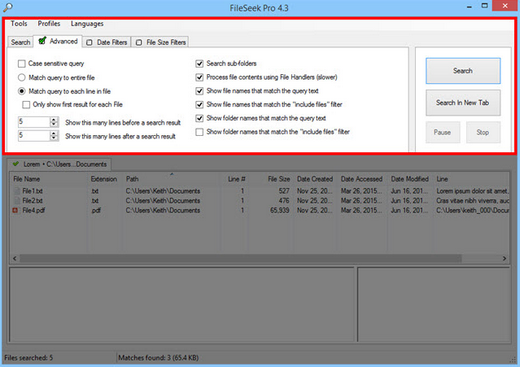Click the right arrow of results scrollbar
520x367 pixels.
(504, 258)
